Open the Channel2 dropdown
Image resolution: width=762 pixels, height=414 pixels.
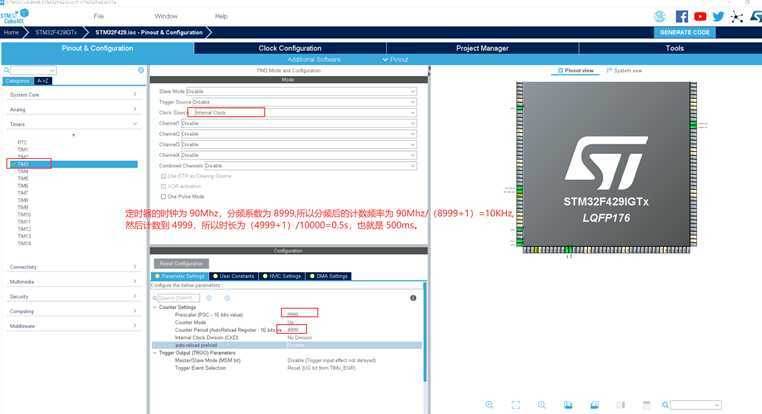pos(298,134)
